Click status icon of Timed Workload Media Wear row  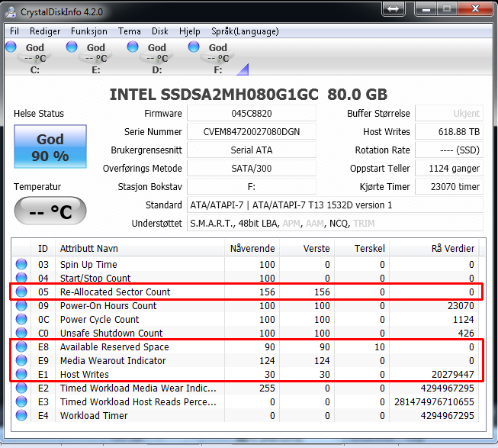[x=21, y=388]
